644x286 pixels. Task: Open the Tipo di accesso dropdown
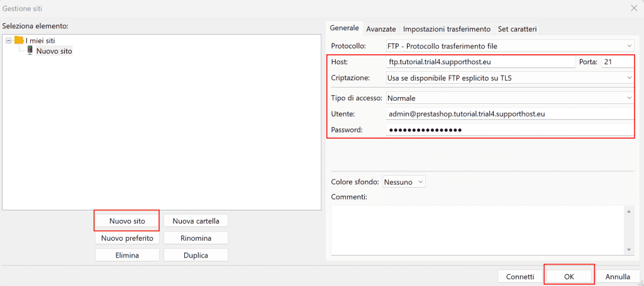pos(509,98)
